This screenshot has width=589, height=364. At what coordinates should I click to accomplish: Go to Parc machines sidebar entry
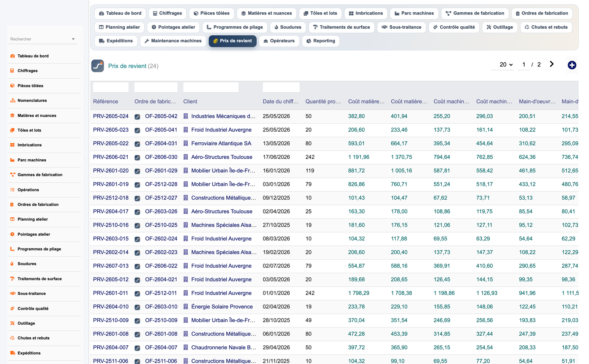[32, 160]
